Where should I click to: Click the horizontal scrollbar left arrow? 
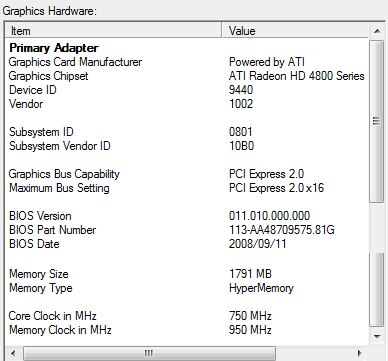(13, 353)
